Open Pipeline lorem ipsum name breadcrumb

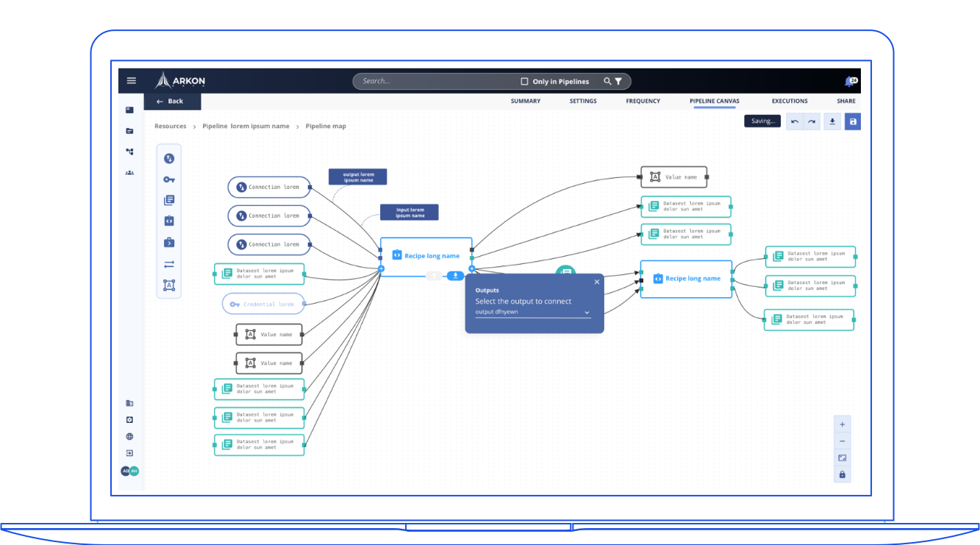(x=246, y=127)
